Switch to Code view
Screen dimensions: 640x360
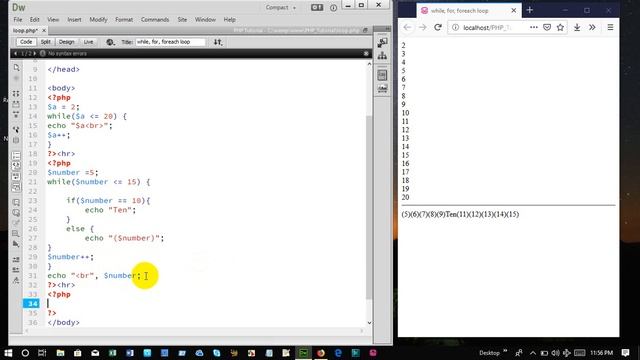26,42
